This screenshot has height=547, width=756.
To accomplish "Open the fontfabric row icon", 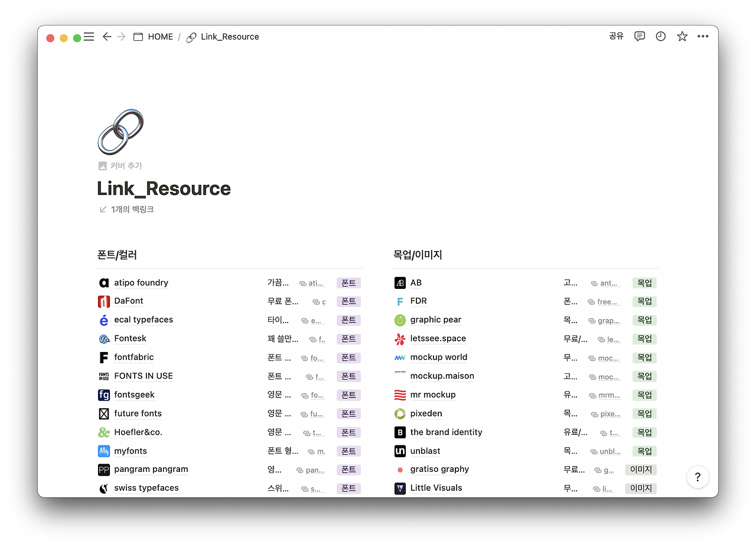I will pos(104,357).
